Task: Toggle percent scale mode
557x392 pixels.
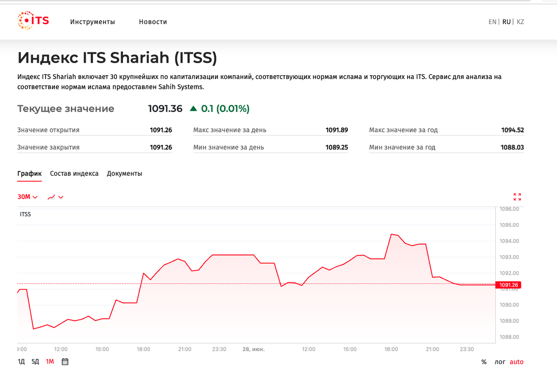Action: click(x=484, y=362)
